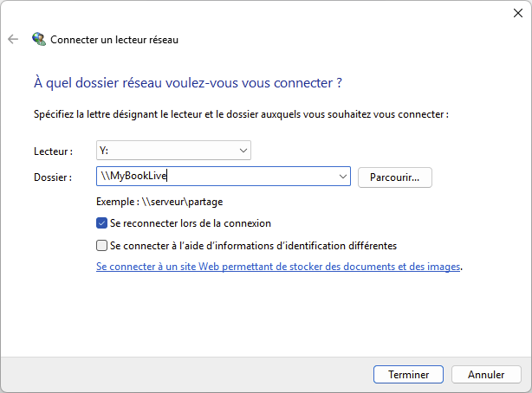Click the 'Exemple : \\serveur\partage' hint text
This screenshot has width=532, height=393.
coord(160,201)
